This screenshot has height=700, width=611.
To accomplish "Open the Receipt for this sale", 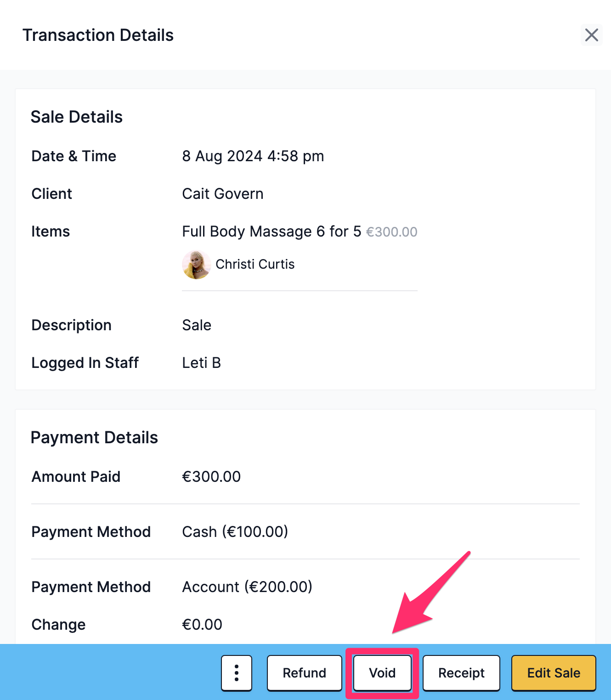I will pos(461,673).
